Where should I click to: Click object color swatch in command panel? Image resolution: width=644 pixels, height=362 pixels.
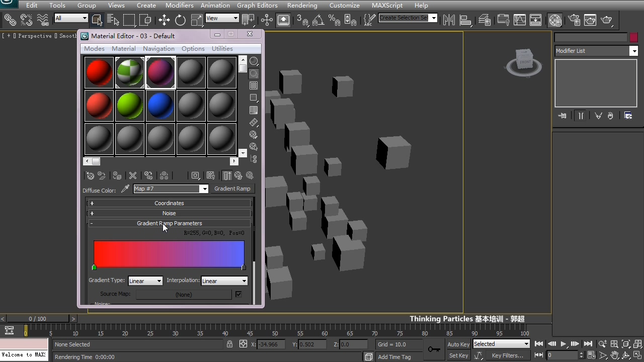click(633, 38)
